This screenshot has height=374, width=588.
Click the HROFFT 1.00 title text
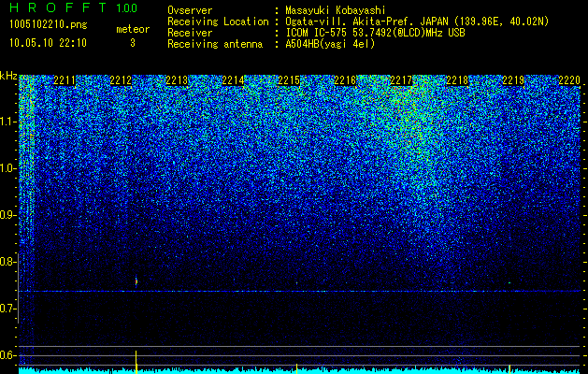point(73,7)
